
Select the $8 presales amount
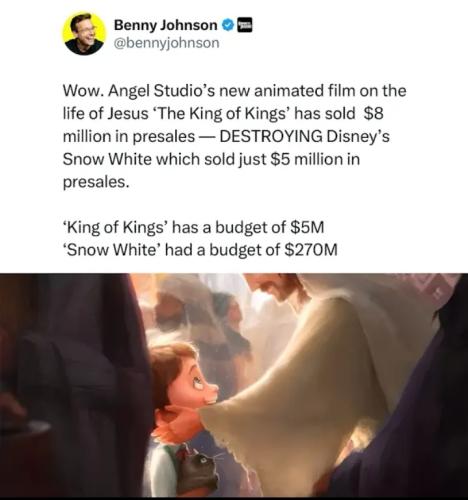tap(373, 114)
